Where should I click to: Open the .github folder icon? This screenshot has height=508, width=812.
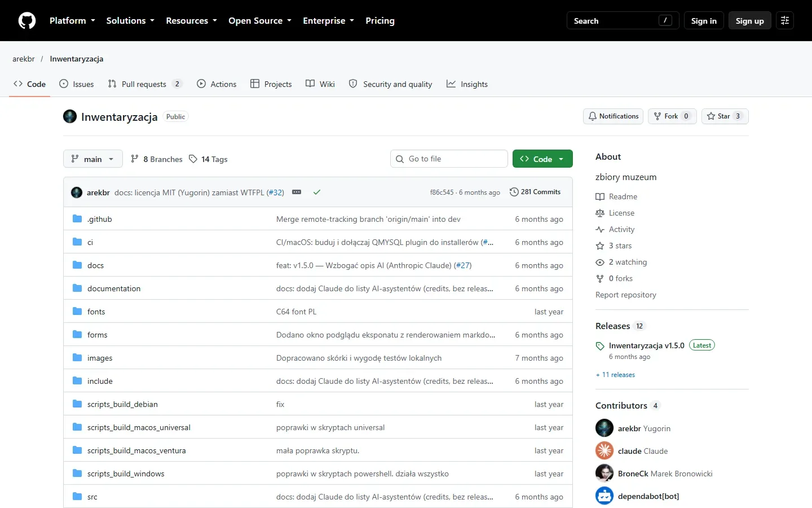77,219
